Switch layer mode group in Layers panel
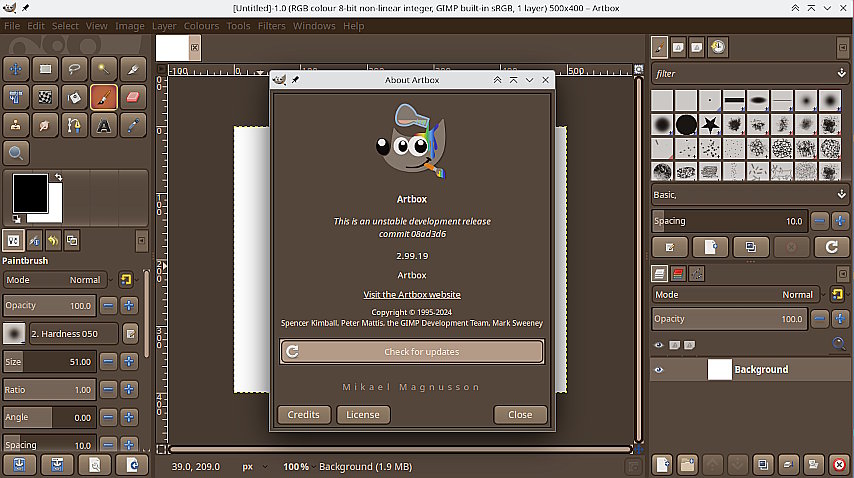The image size is (854, 478). (837, 295)
